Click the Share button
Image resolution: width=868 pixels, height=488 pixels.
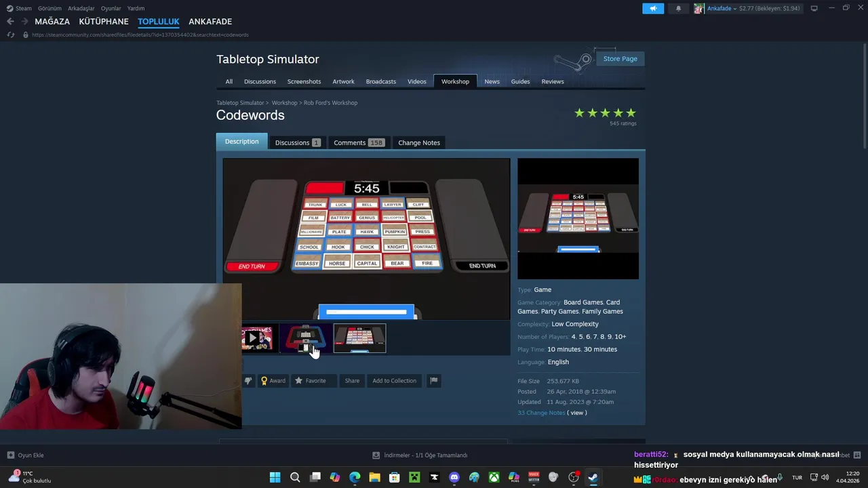tap(352, 381)
